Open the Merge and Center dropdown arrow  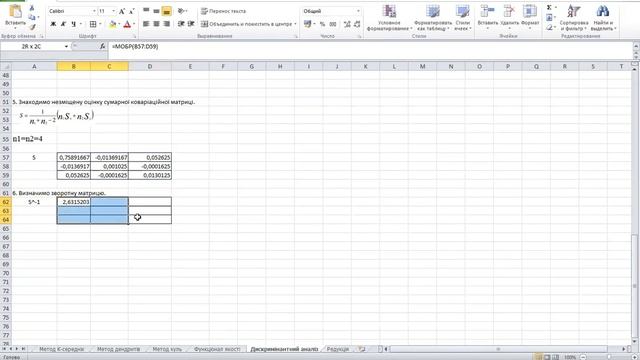295,24
